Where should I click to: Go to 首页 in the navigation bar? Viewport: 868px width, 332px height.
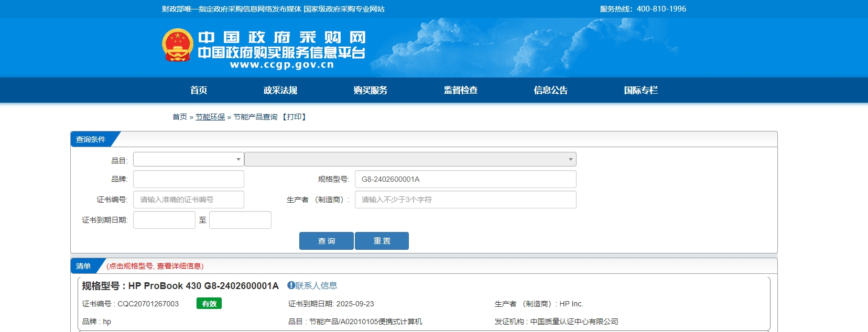tap(199, 90)
